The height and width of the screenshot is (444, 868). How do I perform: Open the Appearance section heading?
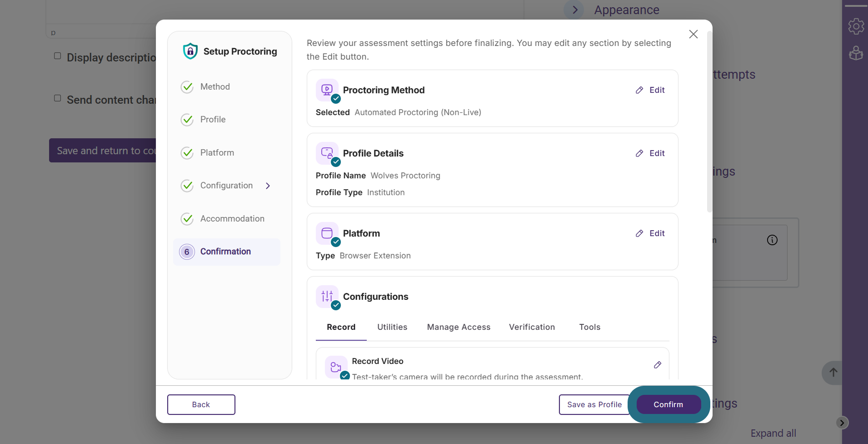(x=627, y=10)
